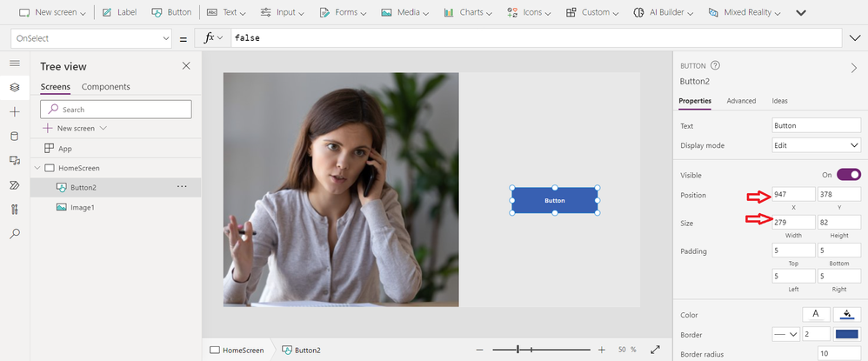The height and width of the screenshot is (361, 868).
Task: Switch to the Ideas tab
Action: (779, 101)
